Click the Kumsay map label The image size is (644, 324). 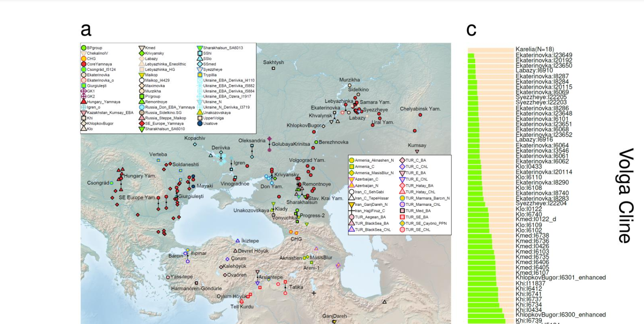click(417, 145)
